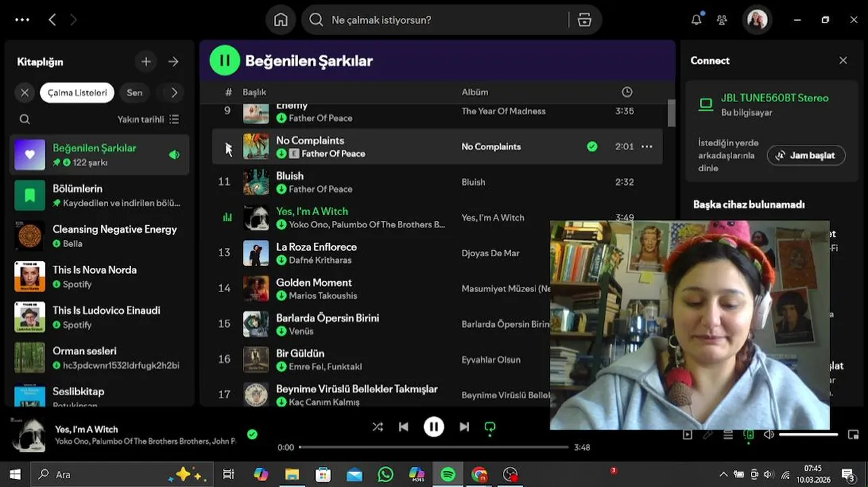The image size is (868, 487).
Task: Open the user profile avatar
Action: (757, 20)
